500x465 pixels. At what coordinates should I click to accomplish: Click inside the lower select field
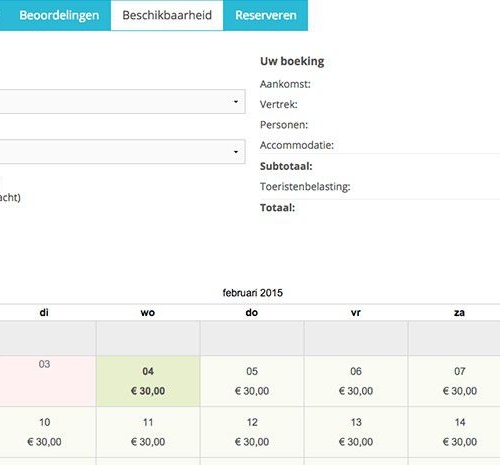tap(122, 152)
